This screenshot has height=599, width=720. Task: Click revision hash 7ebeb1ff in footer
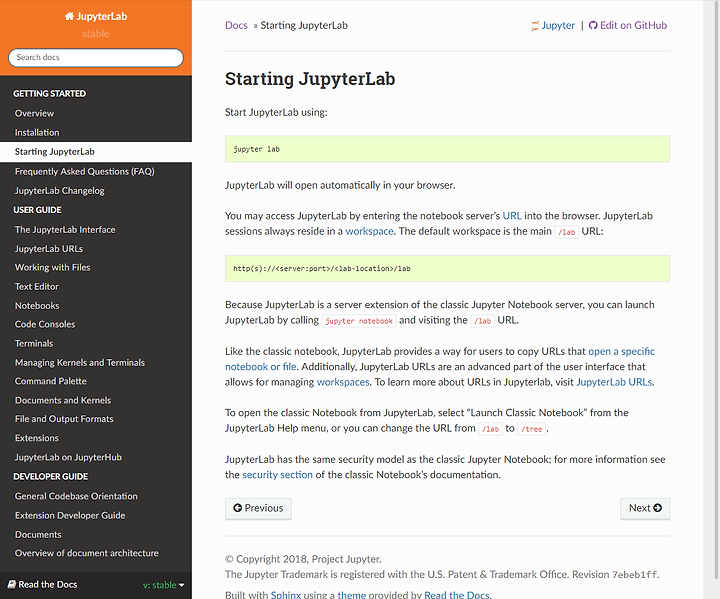click(x=635, y=575)
